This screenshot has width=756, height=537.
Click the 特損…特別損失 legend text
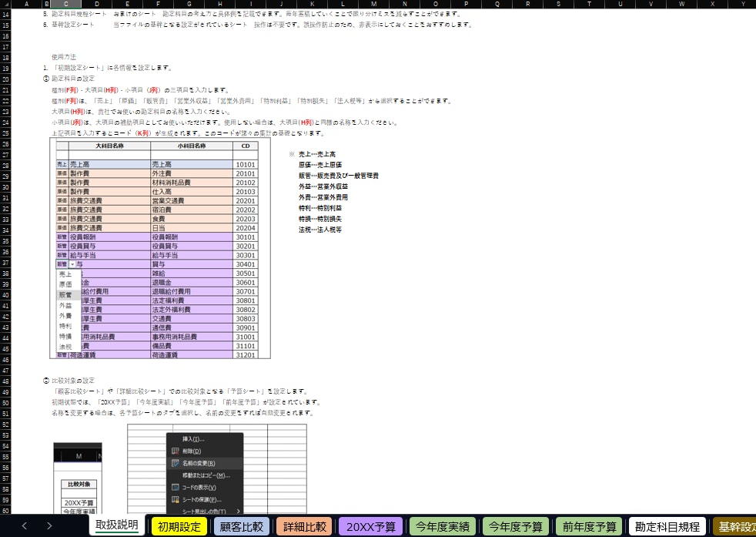pos(320,219)
